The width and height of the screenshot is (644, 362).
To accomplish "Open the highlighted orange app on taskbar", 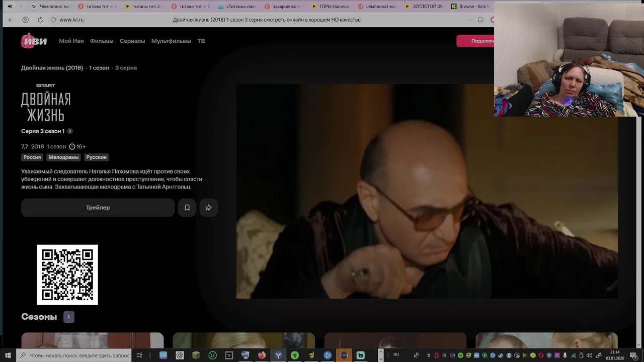I will coord(344,355).
